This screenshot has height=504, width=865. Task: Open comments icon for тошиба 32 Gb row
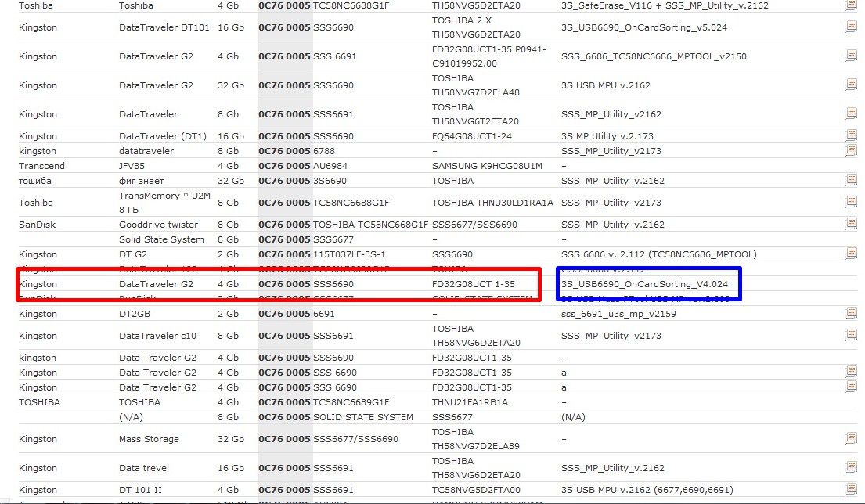click(x=851, y=180)
